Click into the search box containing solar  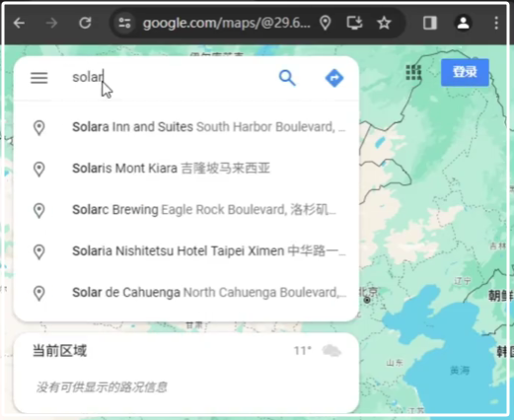(x=168, y=78)
